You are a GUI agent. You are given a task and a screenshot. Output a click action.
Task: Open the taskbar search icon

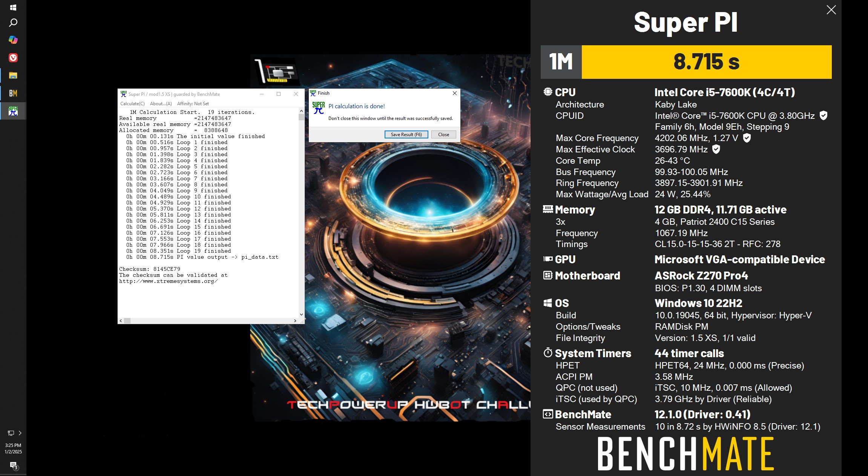pyautogui.click(x=13, y=23)
